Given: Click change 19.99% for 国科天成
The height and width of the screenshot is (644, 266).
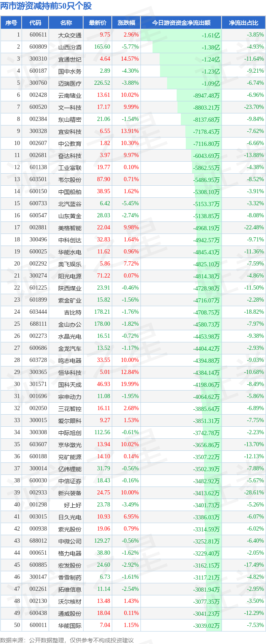Looking at the screenshot, I should (x=130, y=384).
